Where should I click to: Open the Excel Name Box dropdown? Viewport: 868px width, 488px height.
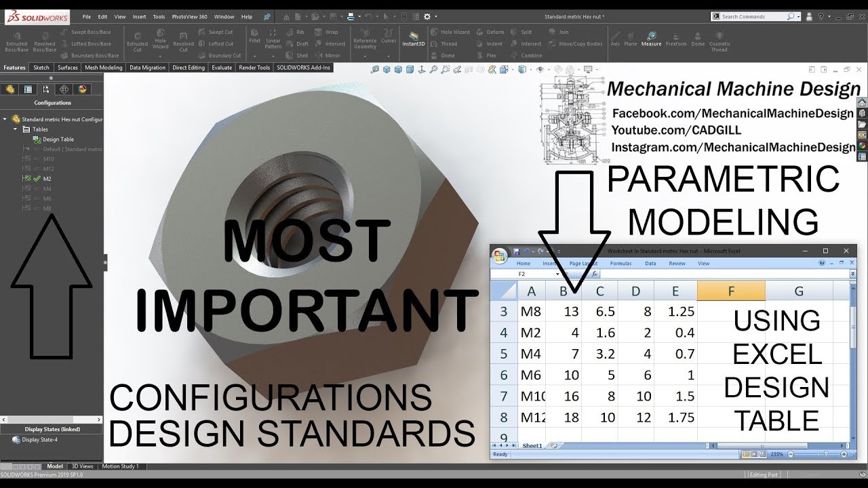[557, 274]
